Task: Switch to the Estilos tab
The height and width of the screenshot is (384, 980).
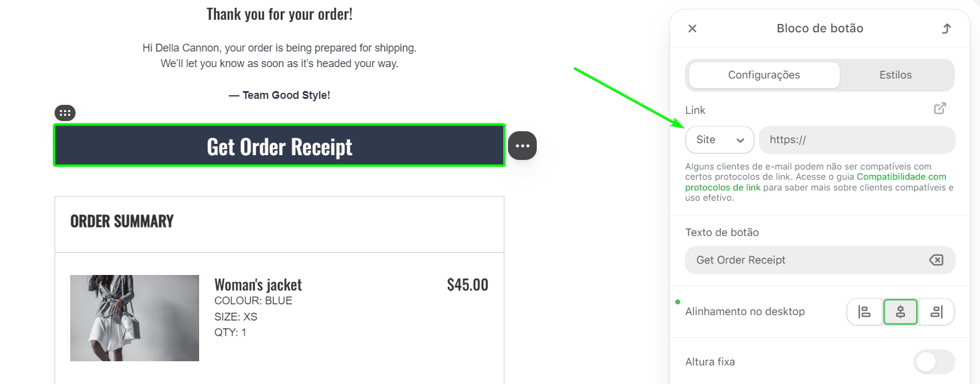Action: (895, 75)
